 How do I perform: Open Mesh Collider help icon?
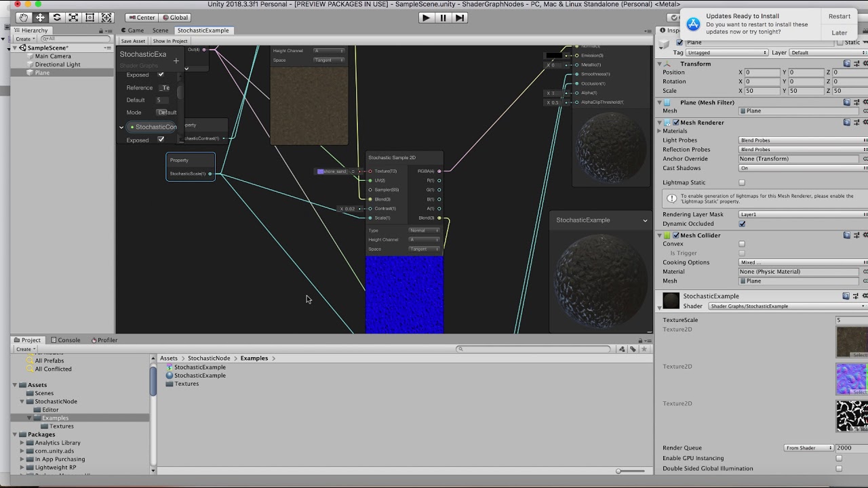[x=846, y=235]
